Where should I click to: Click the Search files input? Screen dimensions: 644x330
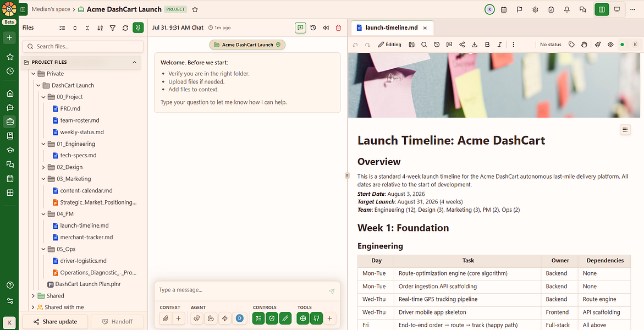[83, 46]
